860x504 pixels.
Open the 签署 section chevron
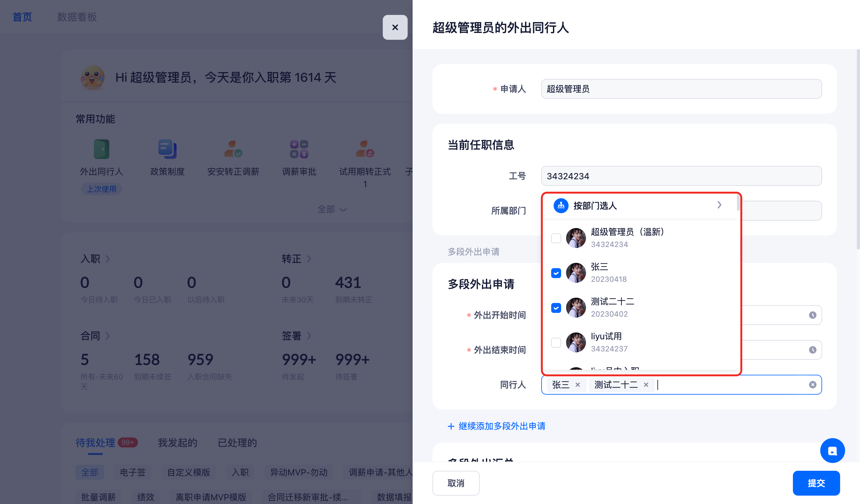309,336
